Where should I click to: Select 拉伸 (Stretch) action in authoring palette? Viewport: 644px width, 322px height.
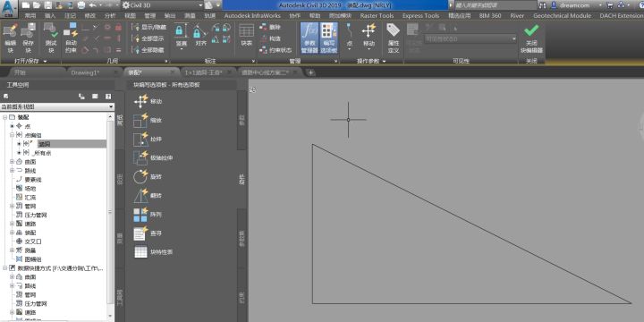[148, 140]
